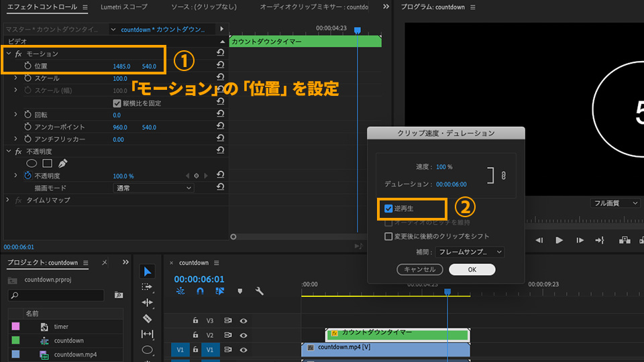
Task: Click the Lift button in program monitor
Action: pyautogui.click(x=625, y=240)
